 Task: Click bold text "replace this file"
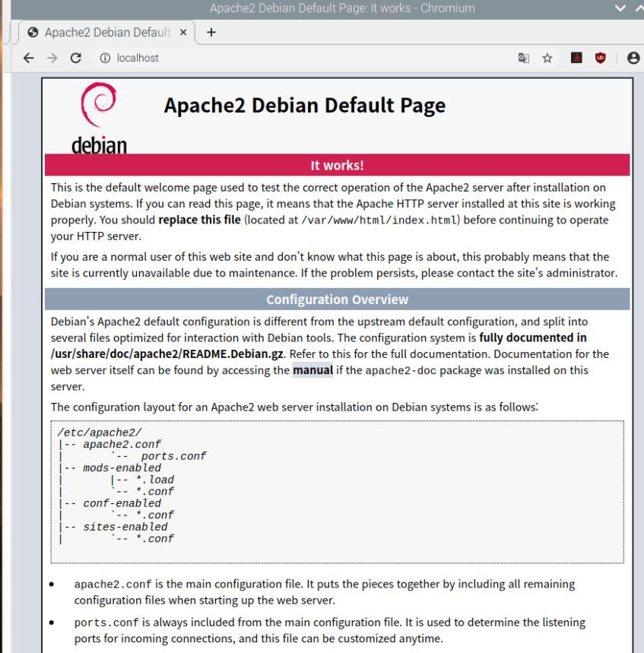click(199, 220)
